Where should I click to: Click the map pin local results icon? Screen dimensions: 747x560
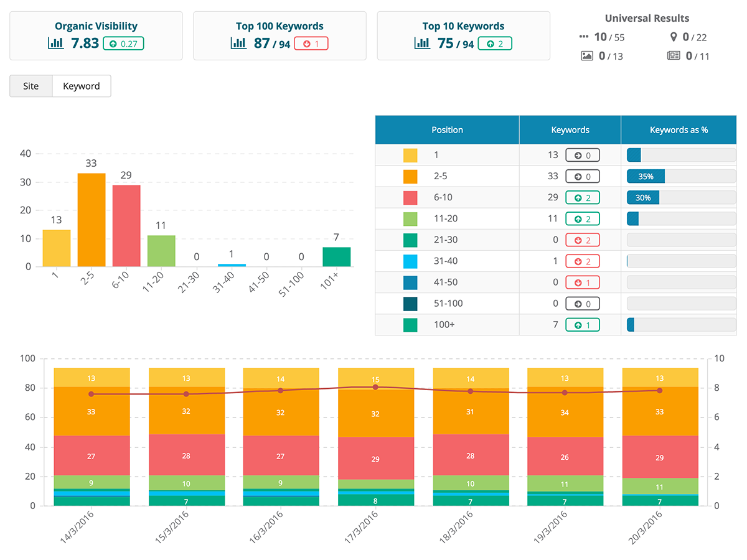pyautogui.click(x=674, y=37)
